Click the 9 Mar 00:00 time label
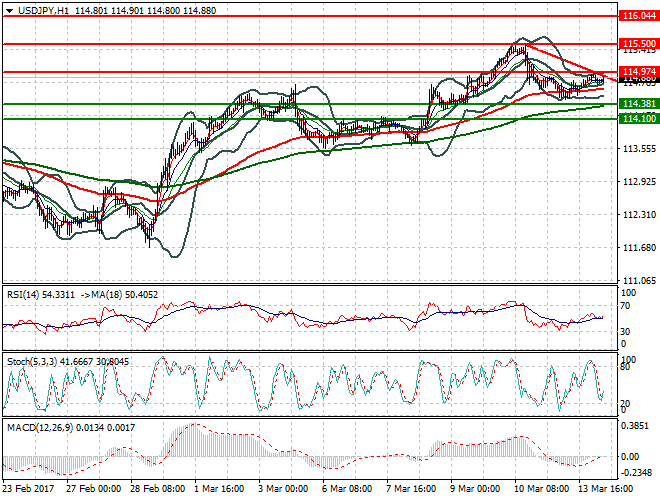Screen dimensions: 660x500 point(475,489)
